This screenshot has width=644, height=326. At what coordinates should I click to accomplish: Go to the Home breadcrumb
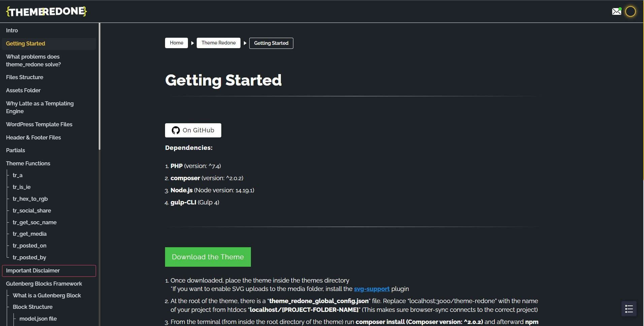click(x=176, y=43)
